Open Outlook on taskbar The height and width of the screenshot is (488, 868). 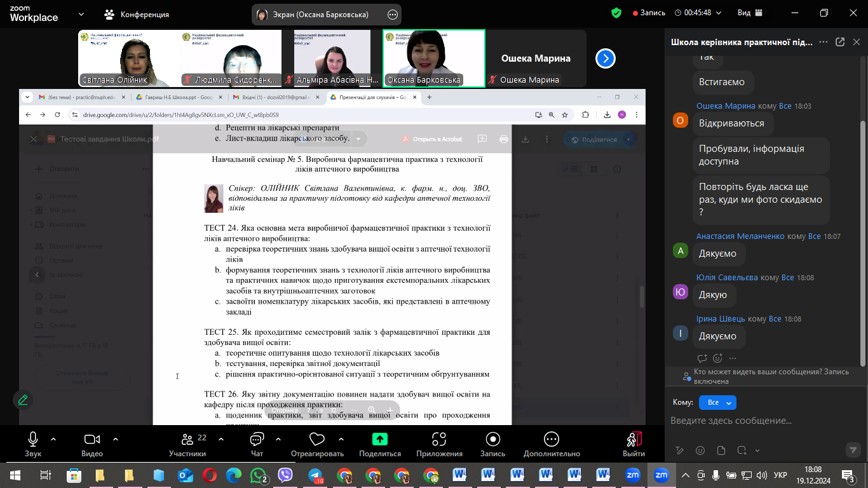click(186, 475)
